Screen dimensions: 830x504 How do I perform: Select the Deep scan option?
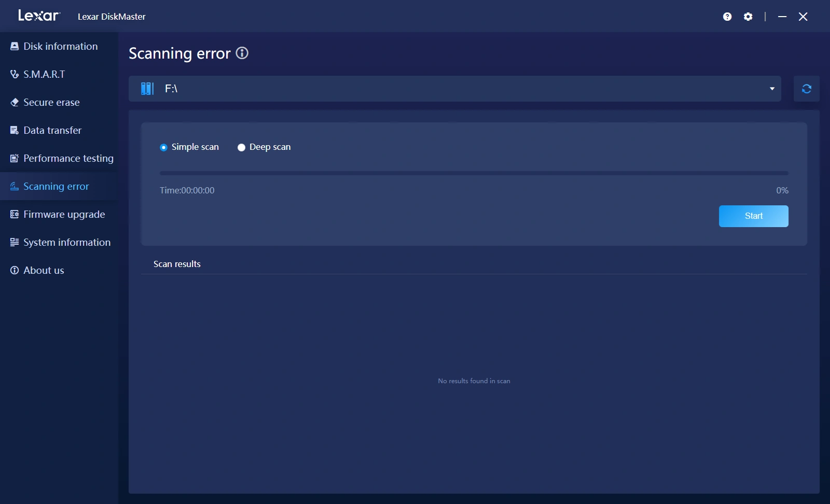point(264,147)
